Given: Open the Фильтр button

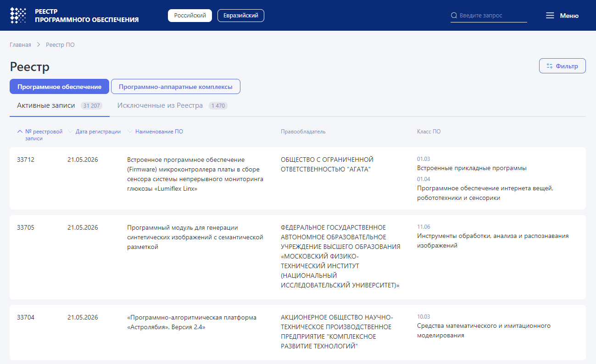Looking at the screenshot, I should pyautogui.click(x=563, y=66).
